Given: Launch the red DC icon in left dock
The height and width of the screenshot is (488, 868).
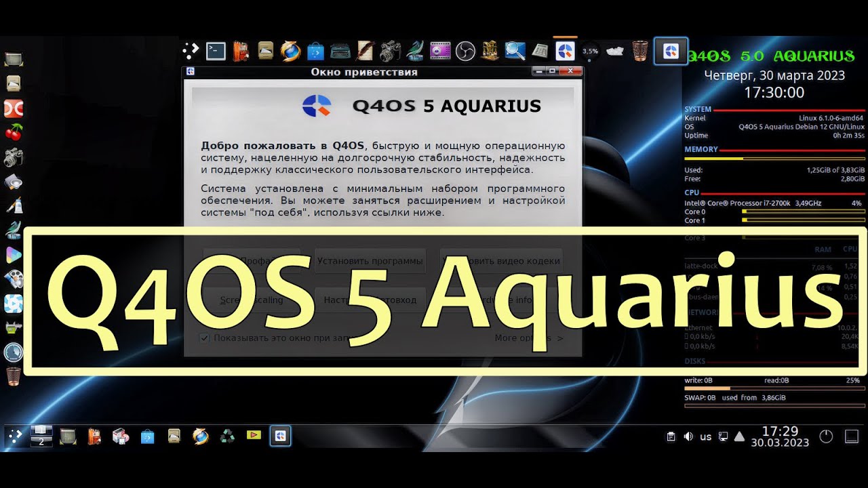Looking at the screenshot, I should [x=14, y=108].
